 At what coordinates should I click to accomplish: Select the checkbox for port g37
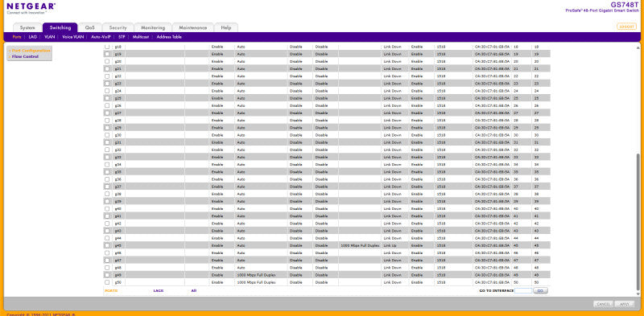(107, 187)
